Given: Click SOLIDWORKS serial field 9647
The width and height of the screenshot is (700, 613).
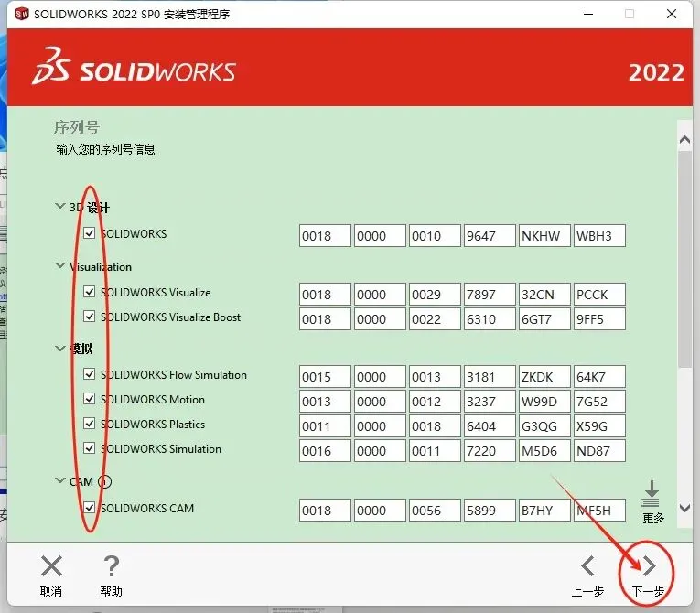Looking at the screenshot, I should (490, 236).
